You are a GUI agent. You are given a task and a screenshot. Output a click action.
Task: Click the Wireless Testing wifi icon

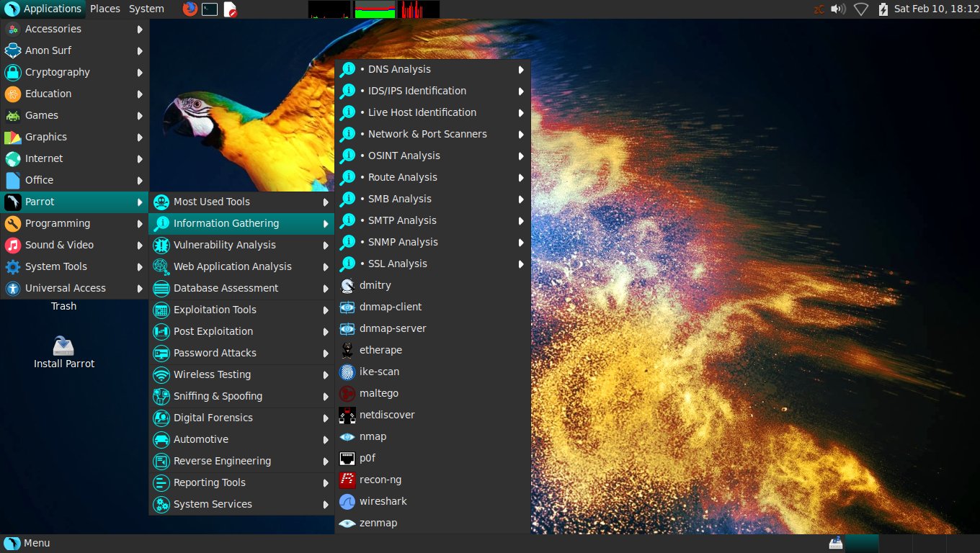click(x=161, y=374)
